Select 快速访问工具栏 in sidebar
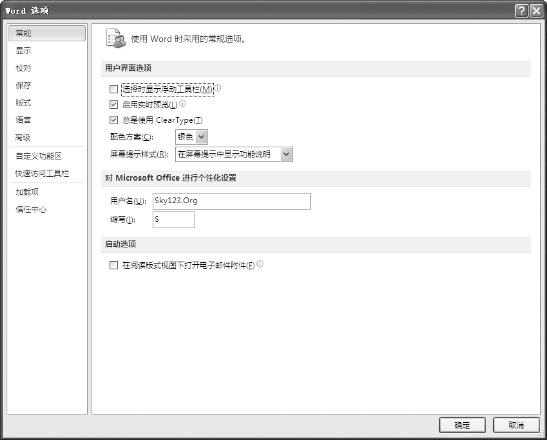Viewport: 547px width, 440px height. pyautogui.click(x=42, y=173)
